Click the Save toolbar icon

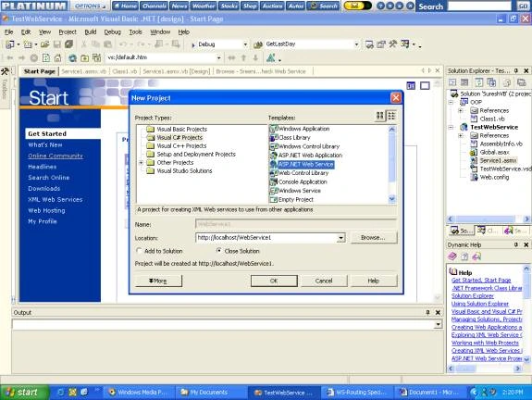57,44
